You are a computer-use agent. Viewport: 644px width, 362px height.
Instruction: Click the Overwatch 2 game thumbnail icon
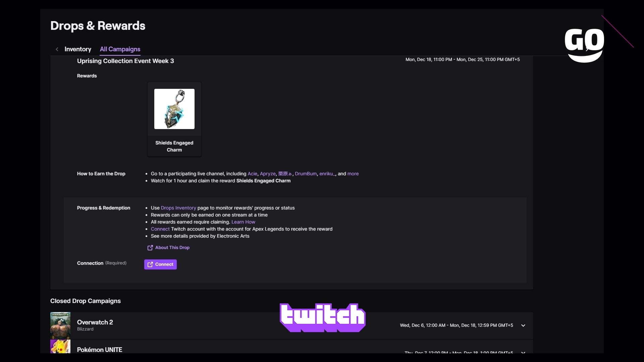[60, 325]
